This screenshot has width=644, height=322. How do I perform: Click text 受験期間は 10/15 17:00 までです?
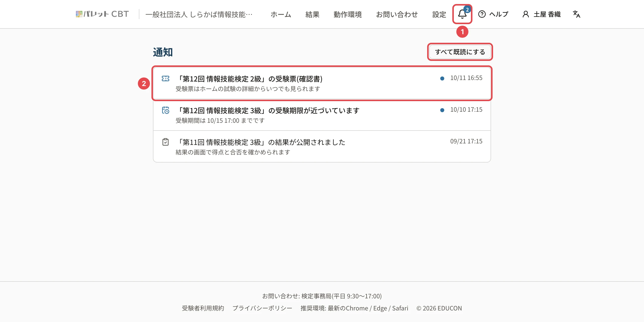coord(220,120)
